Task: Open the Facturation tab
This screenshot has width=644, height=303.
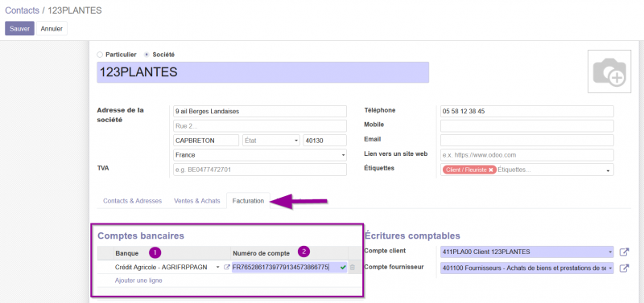Action: (x=248, y=201)
